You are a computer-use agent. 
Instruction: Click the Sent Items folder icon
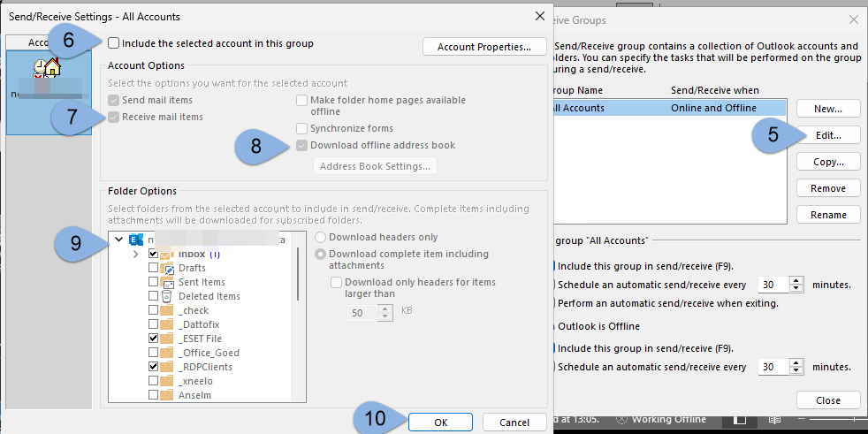[x=167, y=282]
